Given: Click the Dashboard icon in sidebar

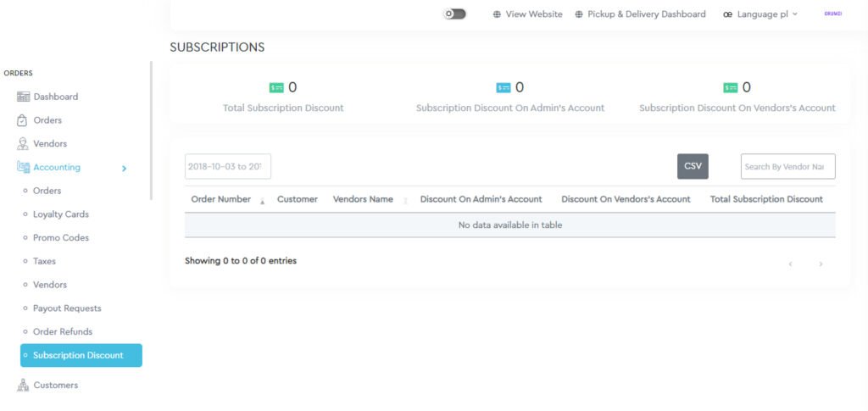Looking at the screenshot, I should (x=23, y=97).
